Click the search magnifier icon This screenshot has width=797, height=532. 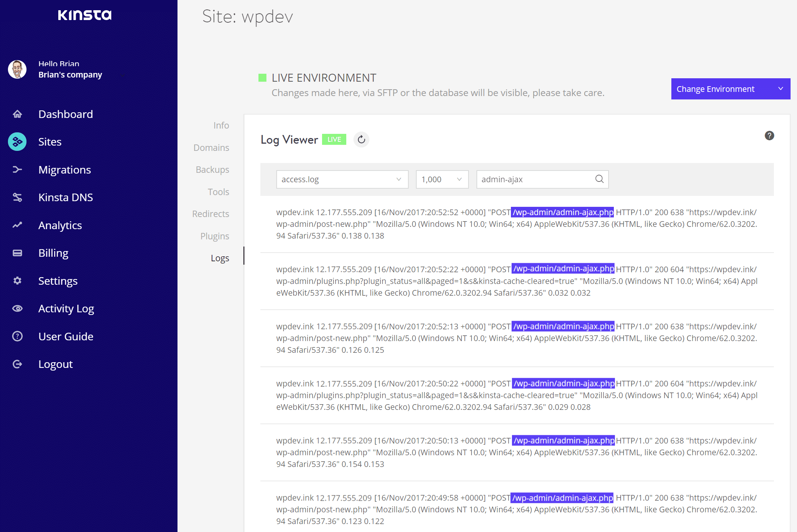599,179
